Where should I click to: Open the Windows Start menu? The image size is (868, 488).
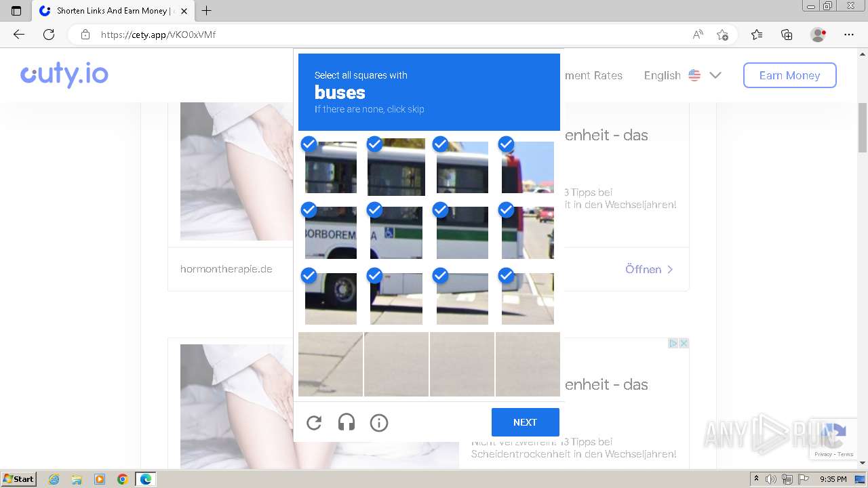point(19,479)
